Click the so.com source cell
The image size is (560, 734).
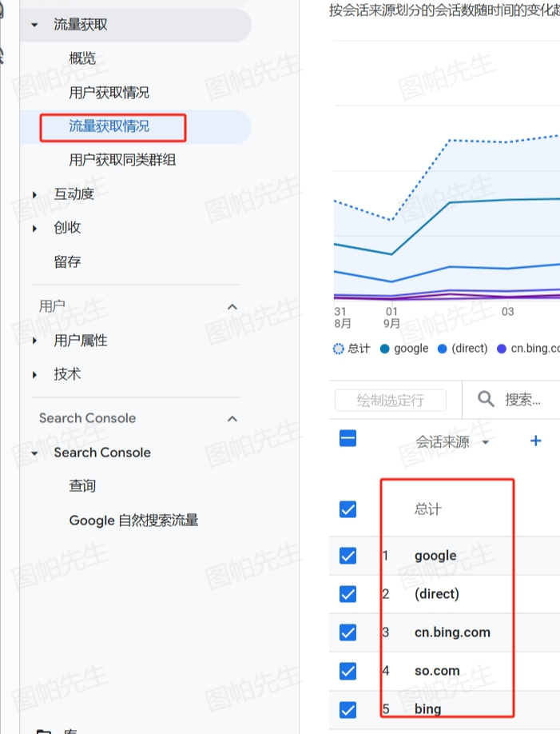[x=438, y=671]
